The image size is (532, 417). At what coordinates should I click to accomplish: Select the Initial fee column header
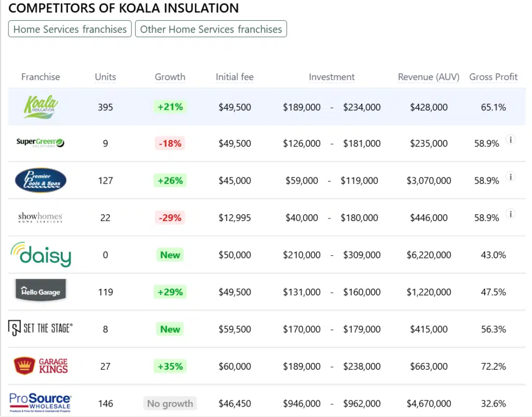coord(235,77)
